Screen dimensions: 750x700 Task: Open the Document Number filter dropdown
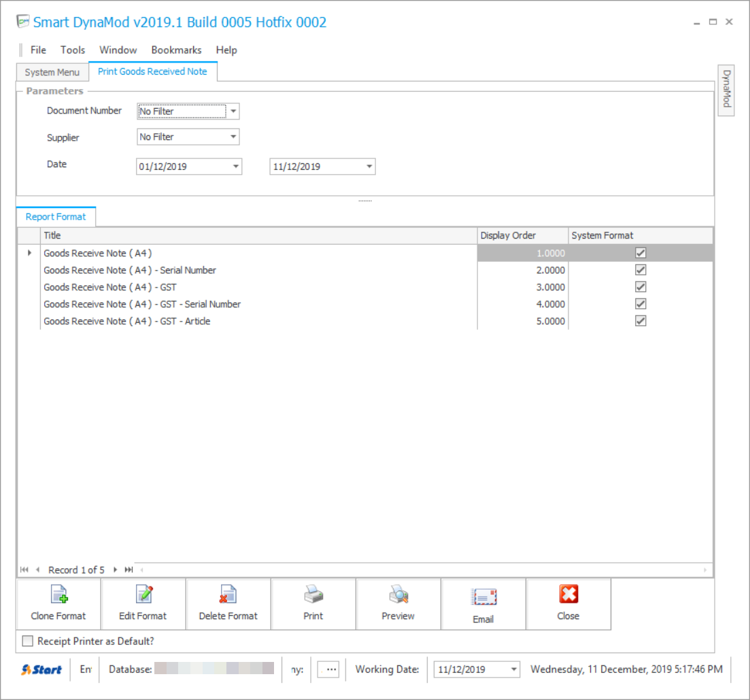[x=233, y=111]
